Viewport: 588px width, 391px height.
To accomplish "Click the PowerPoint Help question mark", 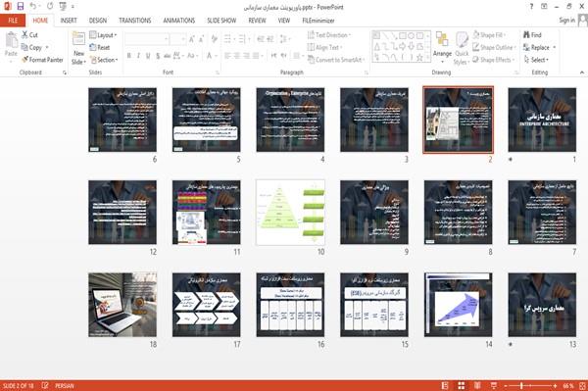I will [531, 7].
